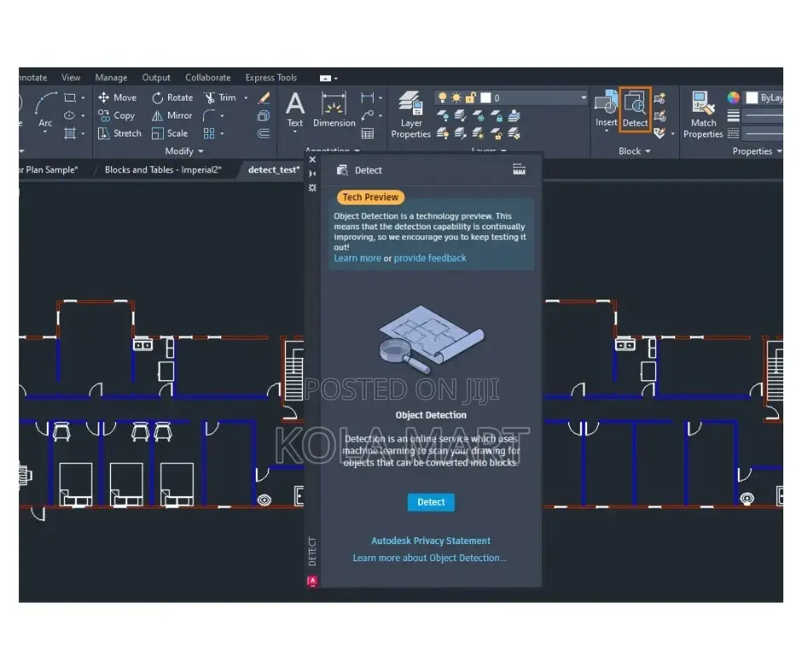Toggle Detect palette auto-hide
Viewport: 802px width, 672px height.
click(312, 174)
